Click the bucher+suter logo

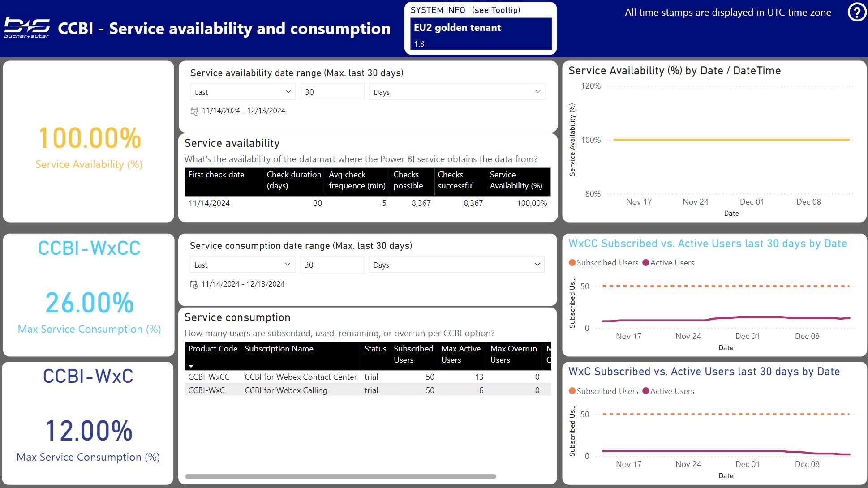(x=27, y=28)
